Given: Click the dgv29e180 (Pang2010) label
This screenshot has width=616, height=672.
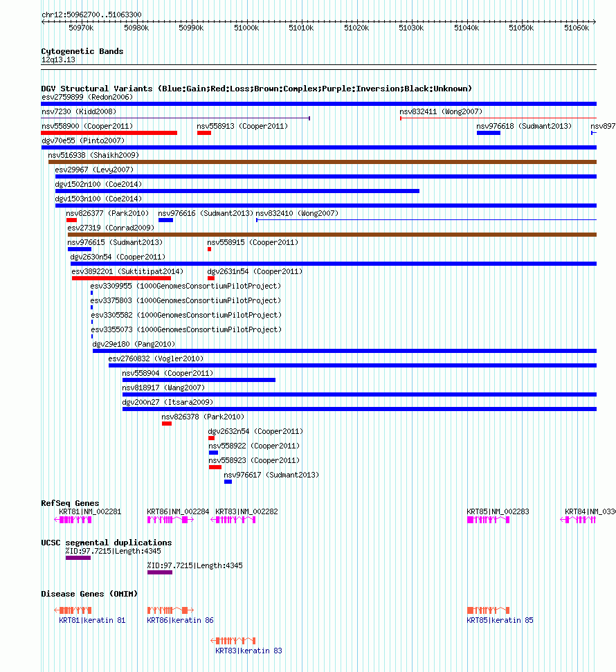Looking at the screenshot, I should pyautogui.click(x=134, y=344).
